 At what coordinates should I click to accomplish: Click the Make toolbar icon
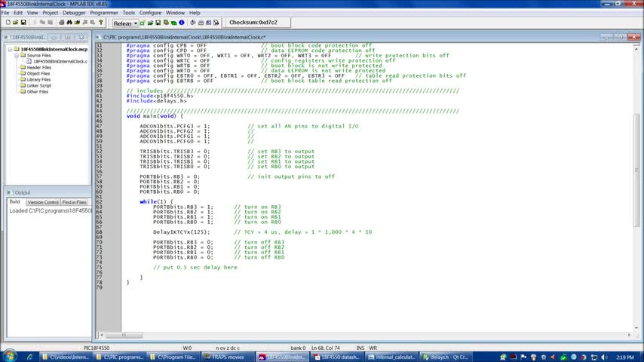(x=192, y=23)
